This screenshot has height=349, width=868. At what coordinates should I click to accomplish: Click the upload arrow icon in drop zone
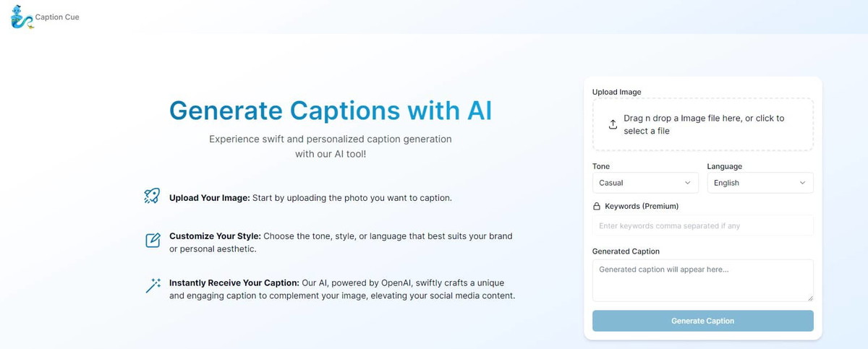613,124
